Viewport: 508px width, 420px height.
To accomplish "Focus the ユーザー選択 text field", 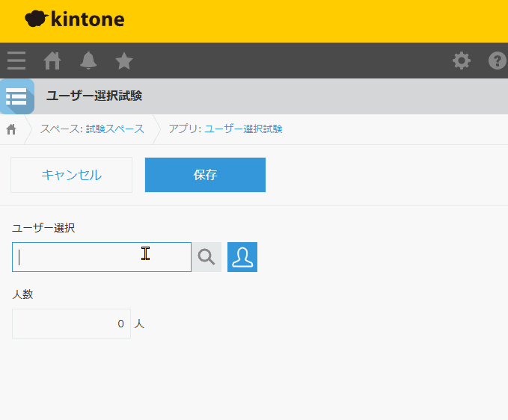I will (102, 257).
